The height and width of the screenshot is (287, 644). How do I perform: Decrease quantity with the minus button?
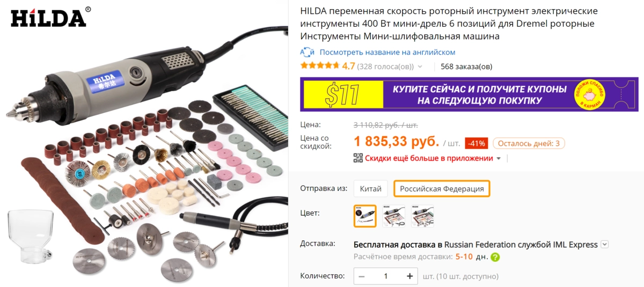pos(362,276)
